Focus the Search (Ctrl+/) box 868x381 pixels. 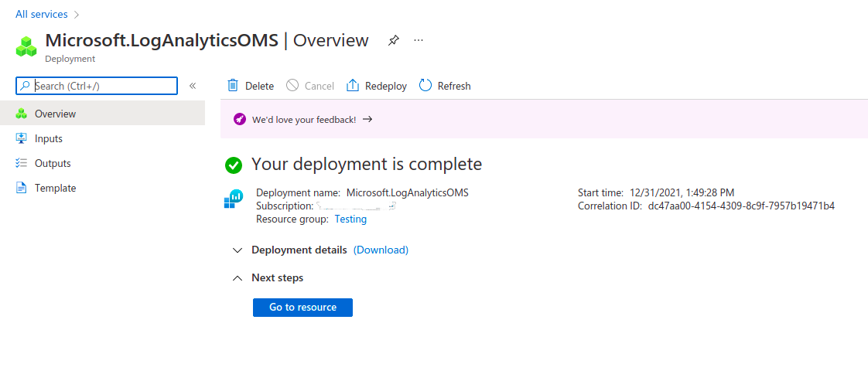point(97,86)
